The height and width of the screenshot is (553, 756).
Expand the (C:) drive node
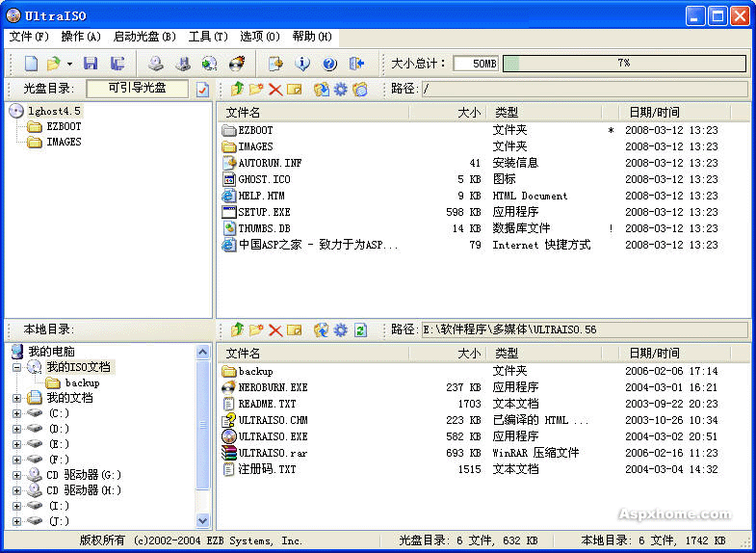click(17, 413)
